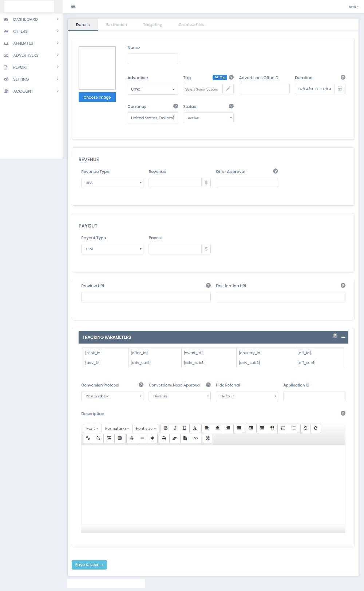
Task: Open the Advertiser dropdown showing Uma
Action: (153, 89)
